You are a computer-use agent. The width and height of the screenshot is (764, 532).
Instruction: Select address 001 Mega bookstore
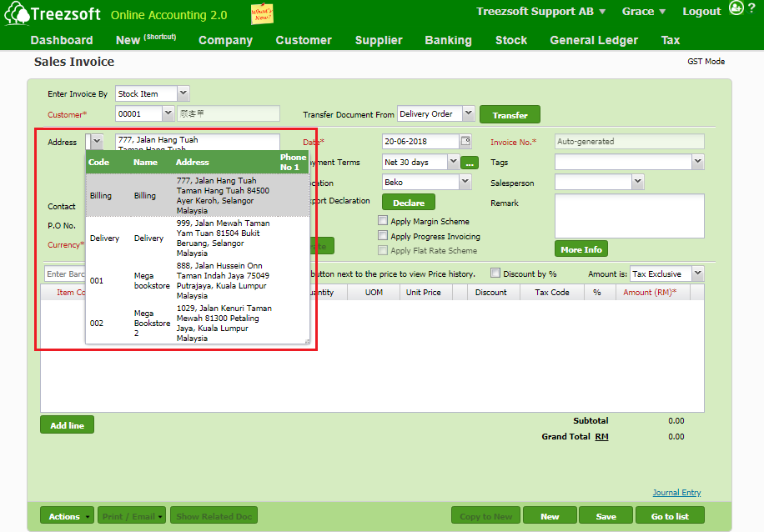click(198, 281)
